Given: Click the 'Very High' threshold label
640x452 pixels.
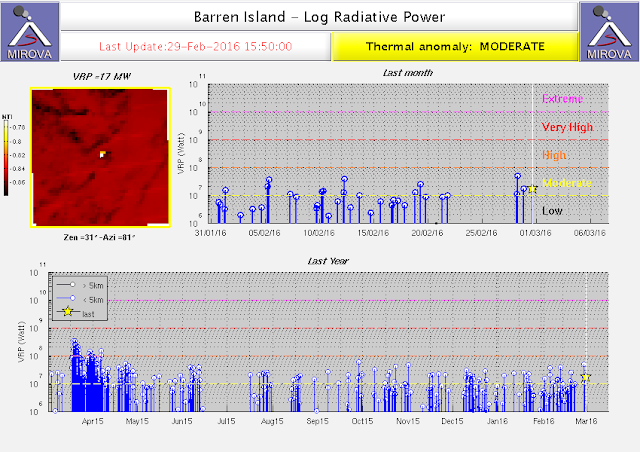Looking at the screenshot, I should pos(567,127).
